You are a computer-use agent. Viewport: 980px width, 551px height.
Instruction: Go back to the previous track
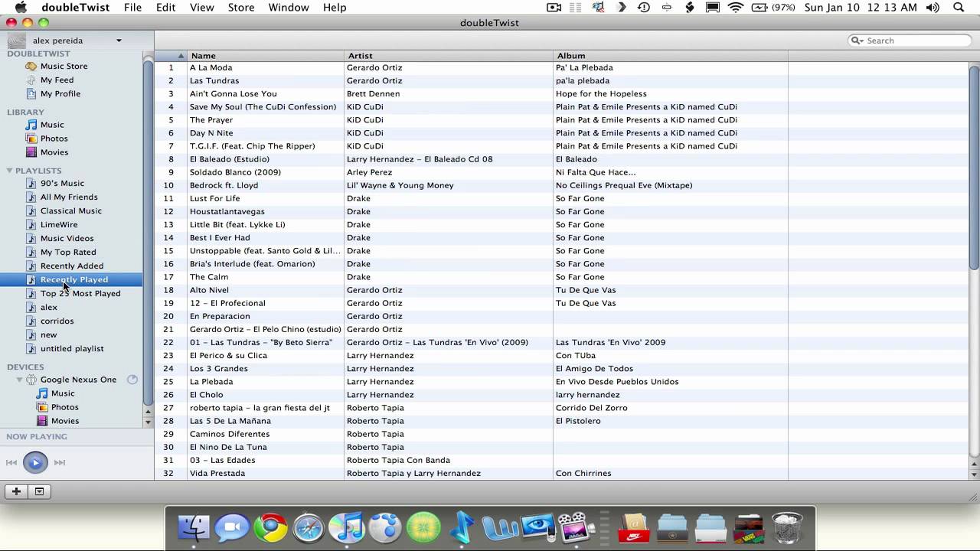(x=11, y=462)
